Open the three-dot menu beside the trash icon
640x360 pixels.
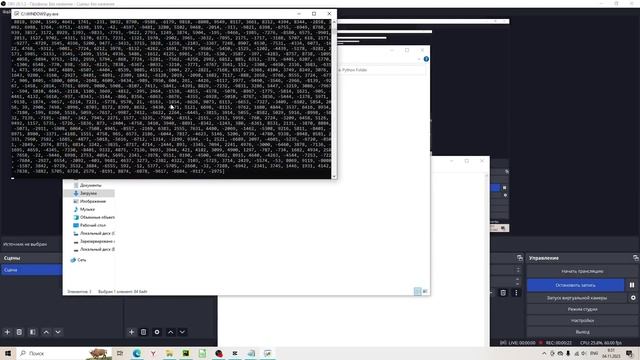[516, 293]
